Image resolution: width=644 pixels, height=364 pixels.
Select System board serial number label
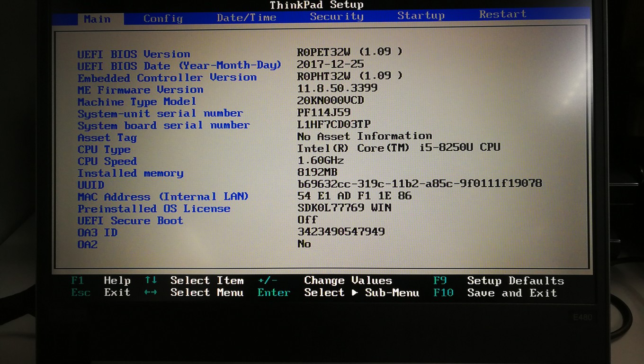tap(164, 126)
